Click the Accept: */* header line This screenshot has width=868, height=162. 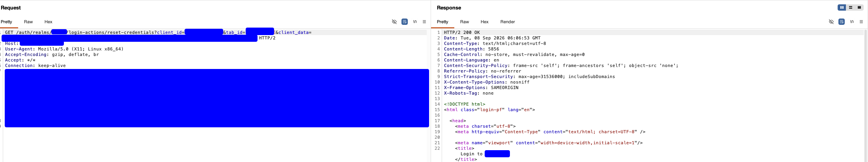[x=20, y=60]
